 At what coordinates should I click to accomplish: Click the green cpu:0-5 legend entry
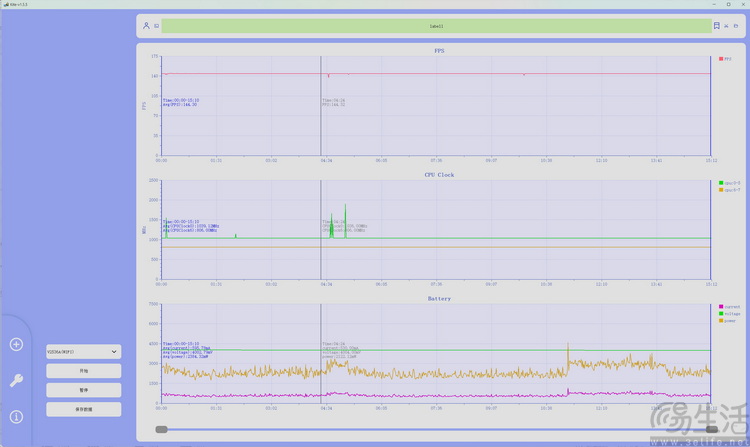click(729, 183)
